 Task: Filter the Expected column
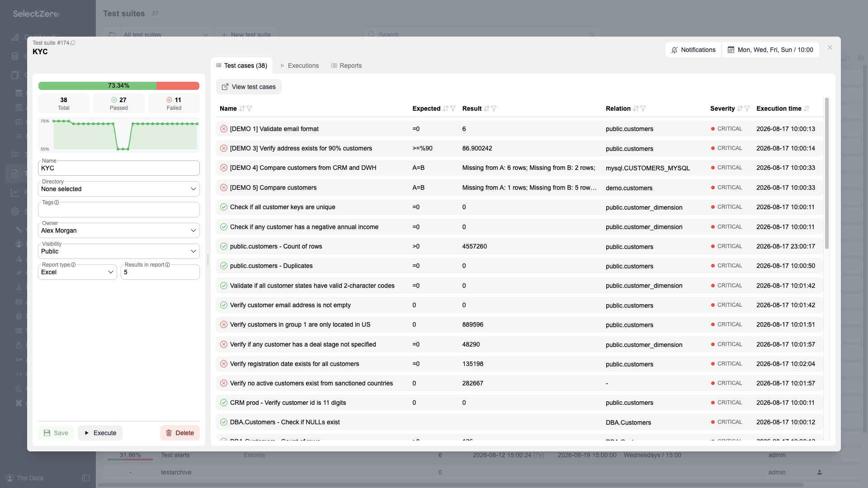[453, 108]
